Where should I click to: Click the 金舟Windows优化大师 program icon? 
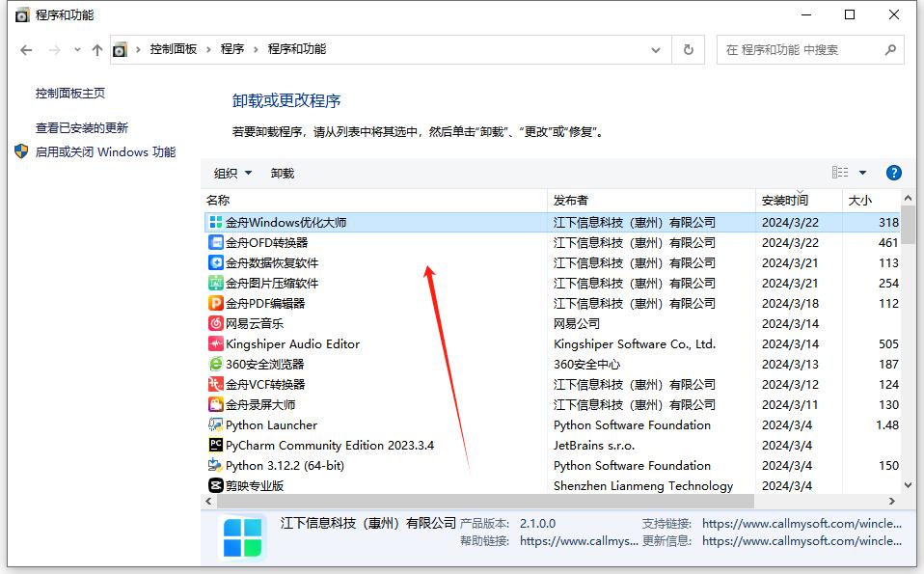pos(216,223)
